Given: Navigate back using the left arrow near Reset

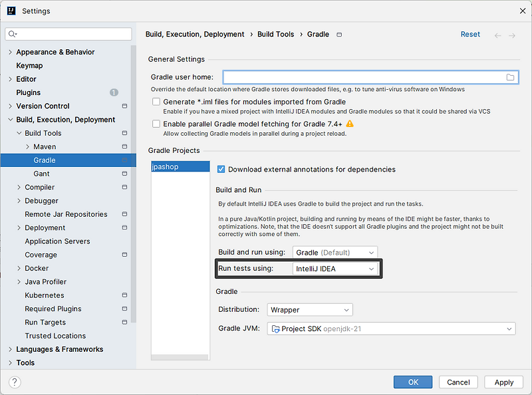Looking at the screenshot, I should tap(497, 34).
